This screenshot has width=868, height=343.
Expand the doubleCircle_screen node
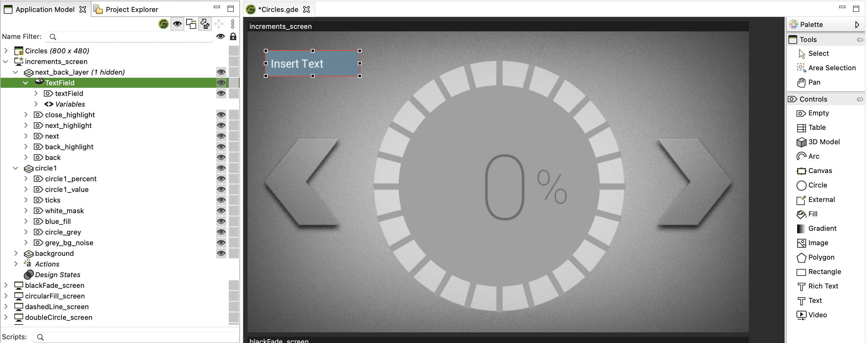tap(6, 317)
